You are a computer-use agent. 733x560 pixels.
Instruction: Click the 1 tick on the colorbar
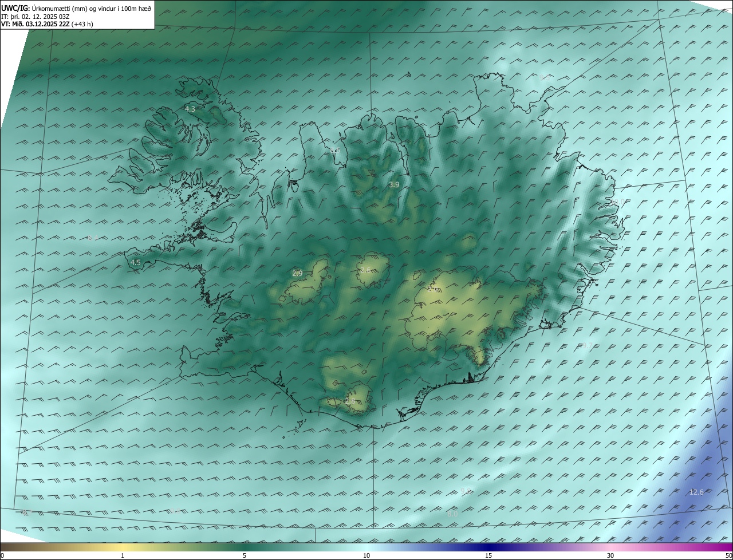click(x=123, y=555)
